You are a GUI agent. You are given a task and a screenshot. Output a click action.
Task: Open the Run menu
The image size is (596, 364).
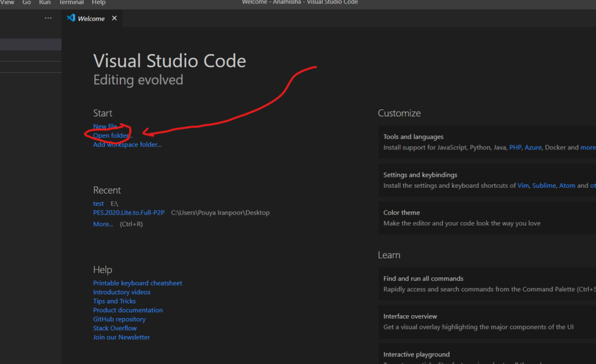45,2
